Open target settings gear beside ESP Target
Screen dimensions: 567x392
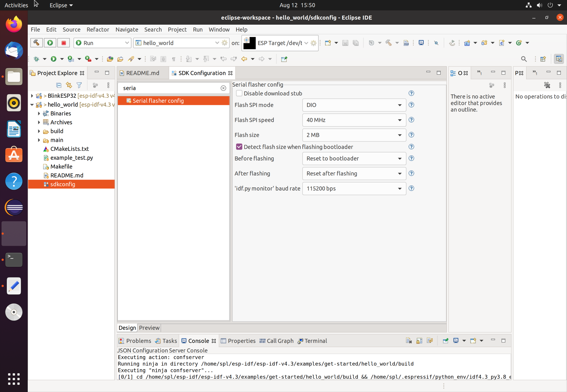(x=313, y=43)
